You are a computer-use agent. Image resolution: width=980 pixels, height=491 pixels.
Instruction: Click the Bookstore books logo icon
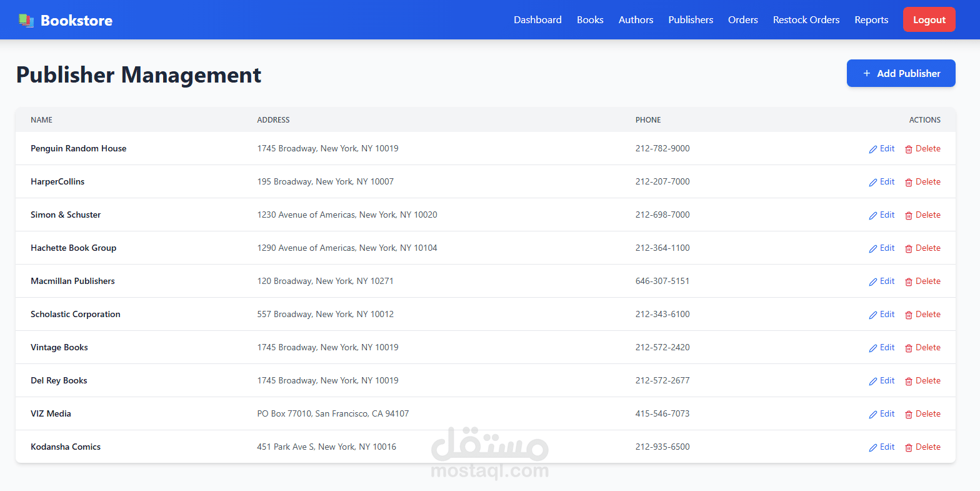pos(26,20)
